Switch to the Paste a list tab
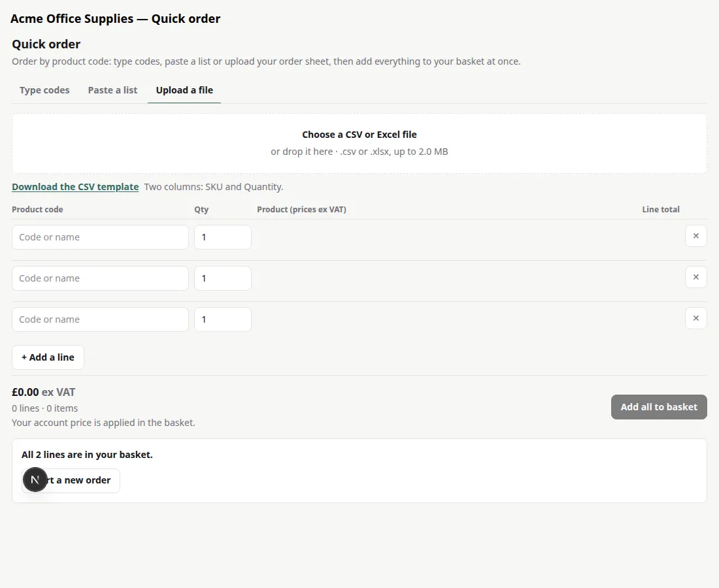 coord(112,90)
